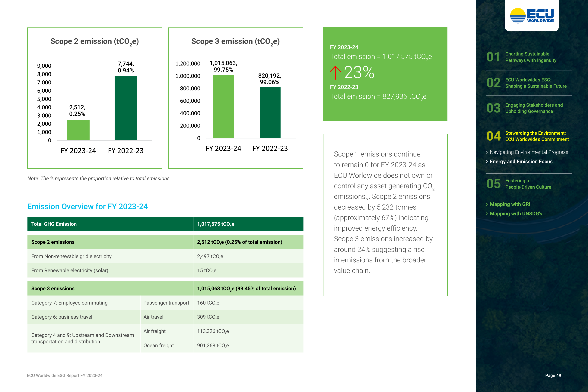The height and width of the screenshot is (392, 588).
Task: Click the Scope 2 FY 2023-24 light green bar
Action: tap(78, 130)
